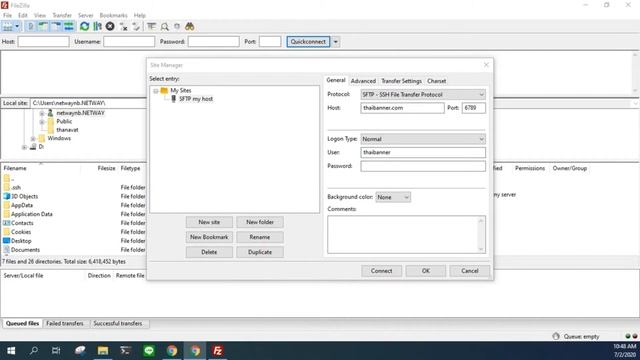Expand the netwaynb.NETWAY tree node
Image resolution: width=640 pixels, height=360 pixels.
pos(42,113)
